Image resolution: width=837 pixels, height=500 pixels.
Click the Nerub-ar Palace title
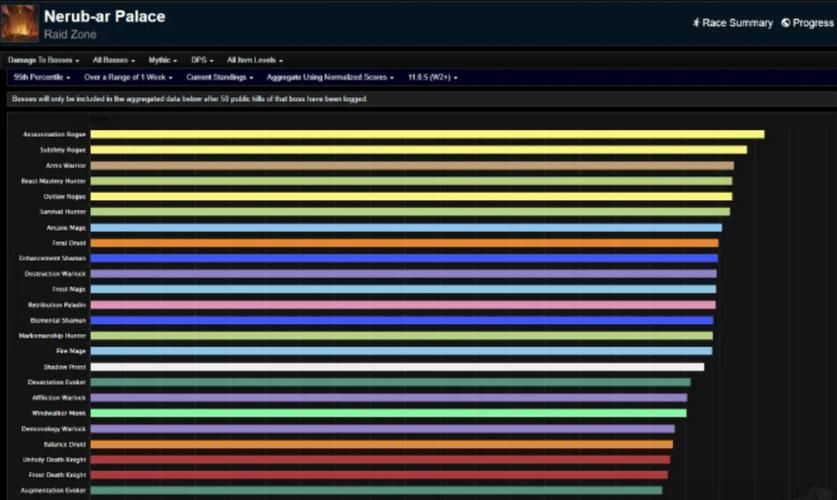[x=105, y=17]
